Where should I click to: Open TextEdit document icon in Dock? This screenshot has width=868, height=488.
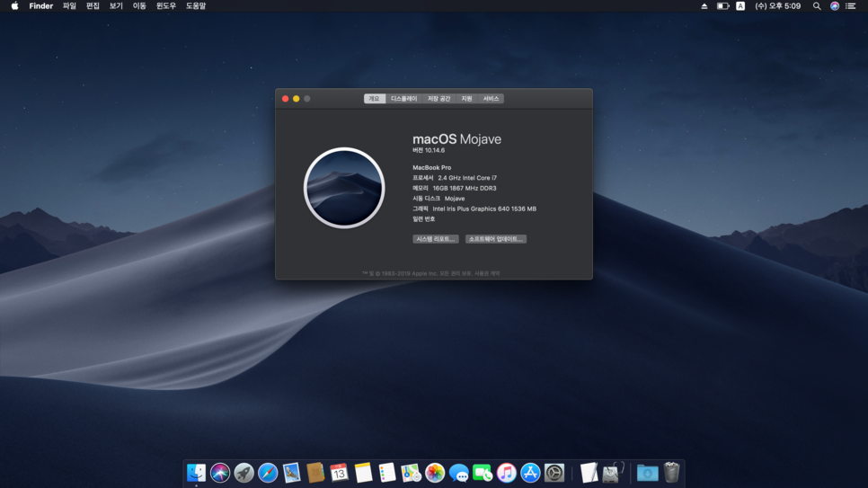(589, 473)
